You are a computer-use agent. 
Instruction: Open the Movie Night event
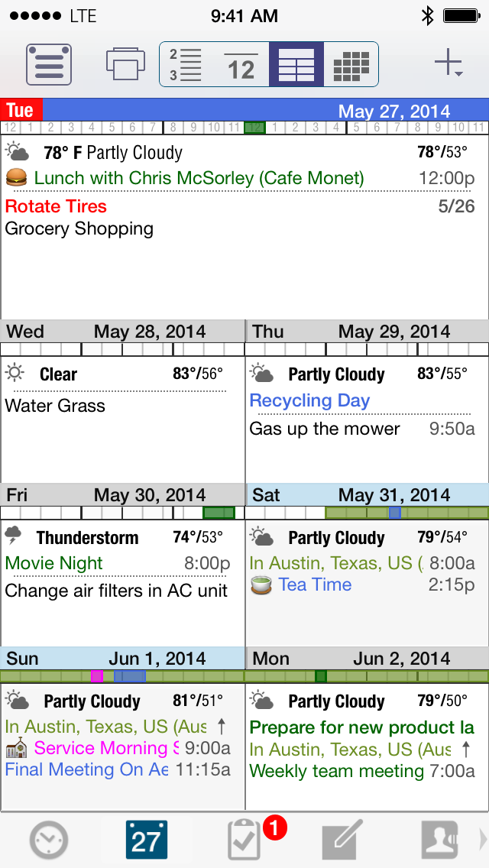coord(53,564)
